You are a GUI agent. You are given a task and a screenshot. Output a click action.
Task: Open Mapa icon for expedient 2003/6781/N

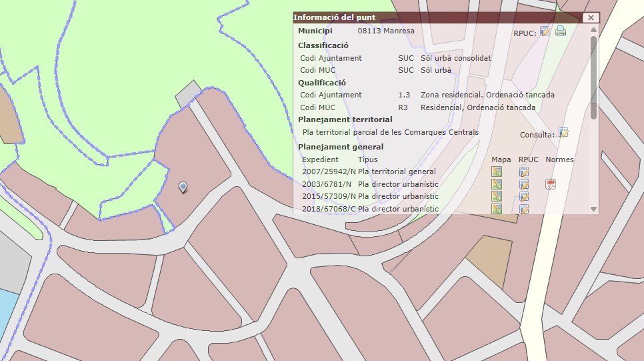[x=496, y=184]
